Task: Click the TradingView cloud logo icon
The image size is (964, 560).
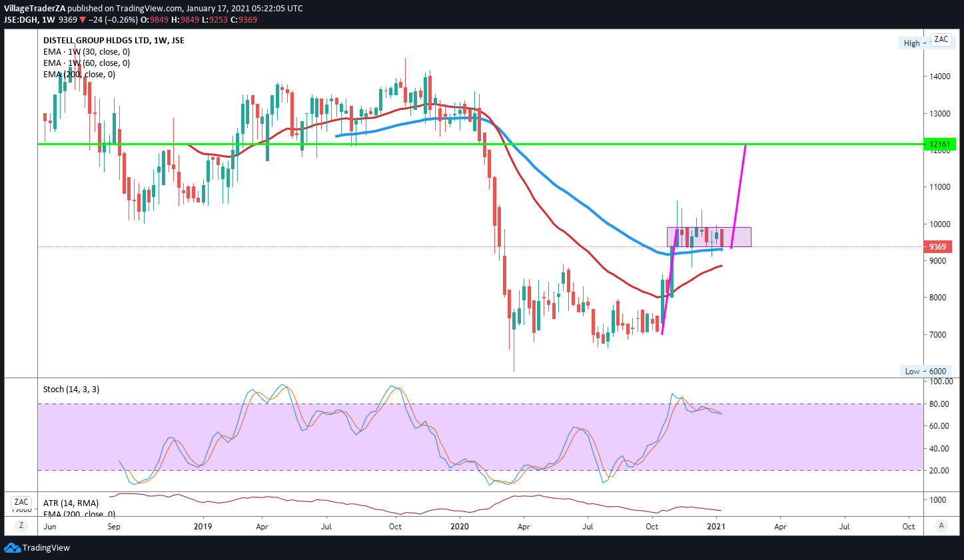Action: (12, 547)
